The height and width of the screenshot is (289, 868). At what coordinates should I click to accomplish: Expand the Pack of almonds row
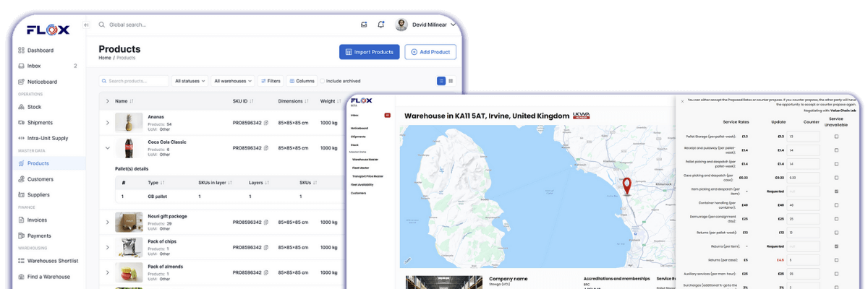(108, 272)
